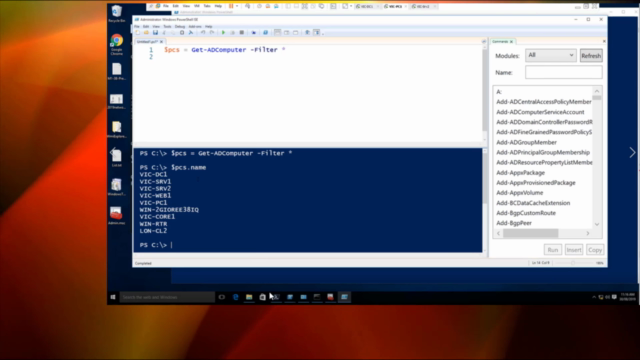This screenshot has width=640, height=360.
Task: Clear the console pane with toolbar icon
Action: point(191,33)
